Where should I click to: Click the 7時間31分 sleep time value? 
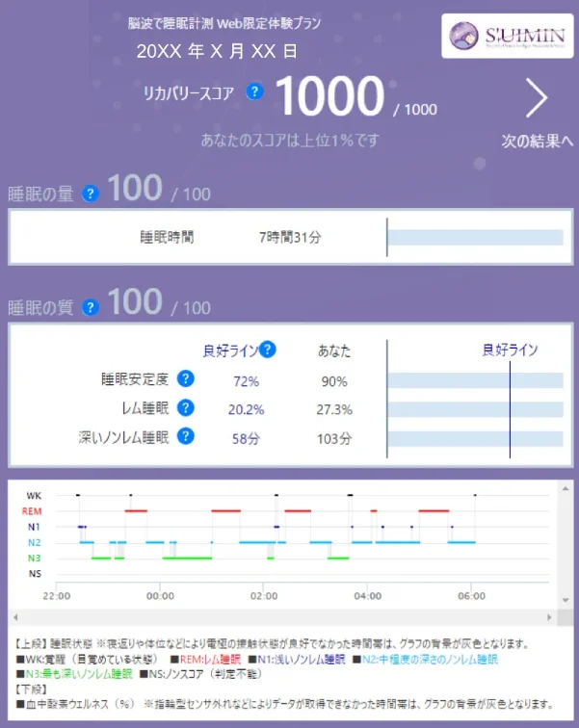pyautogui.click(x=290, y=238)
